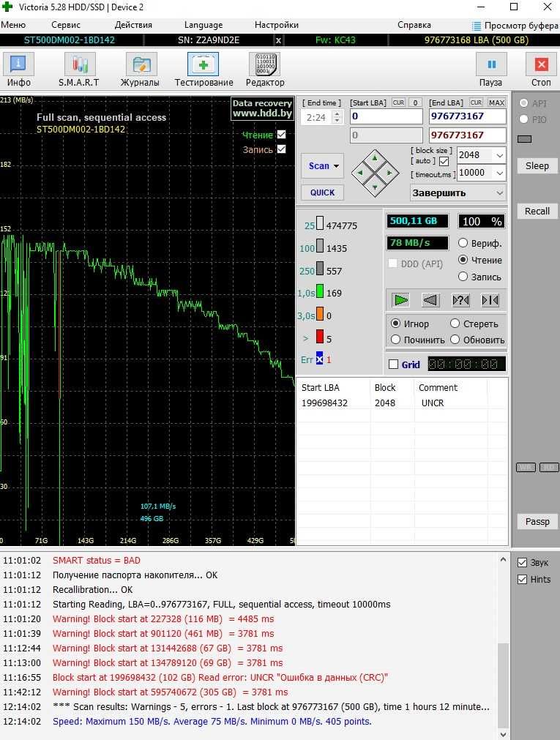Viewport: 560px width, 740px height.
Task: Click the CUR button next to Start LBA
Action: (398, 102)
